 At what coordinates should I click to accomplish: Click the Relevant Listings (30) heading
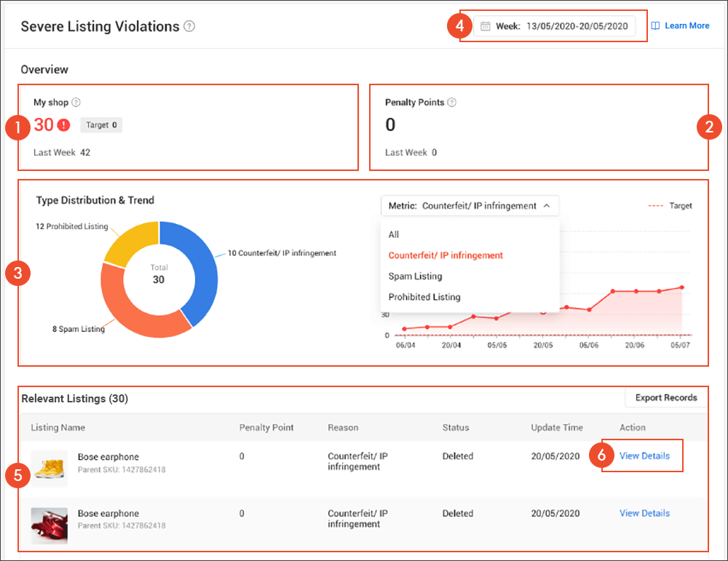click(75, 399)
